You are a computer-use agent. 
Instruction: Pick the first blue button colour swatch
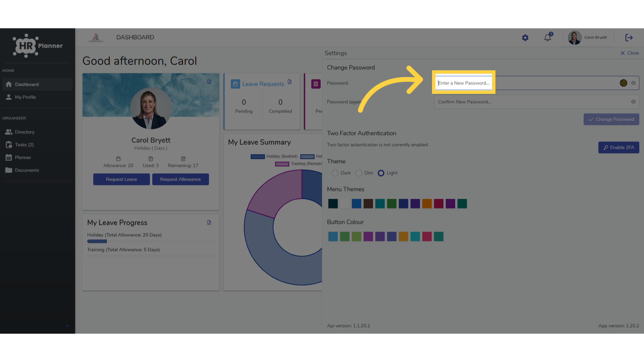[333, 237]
